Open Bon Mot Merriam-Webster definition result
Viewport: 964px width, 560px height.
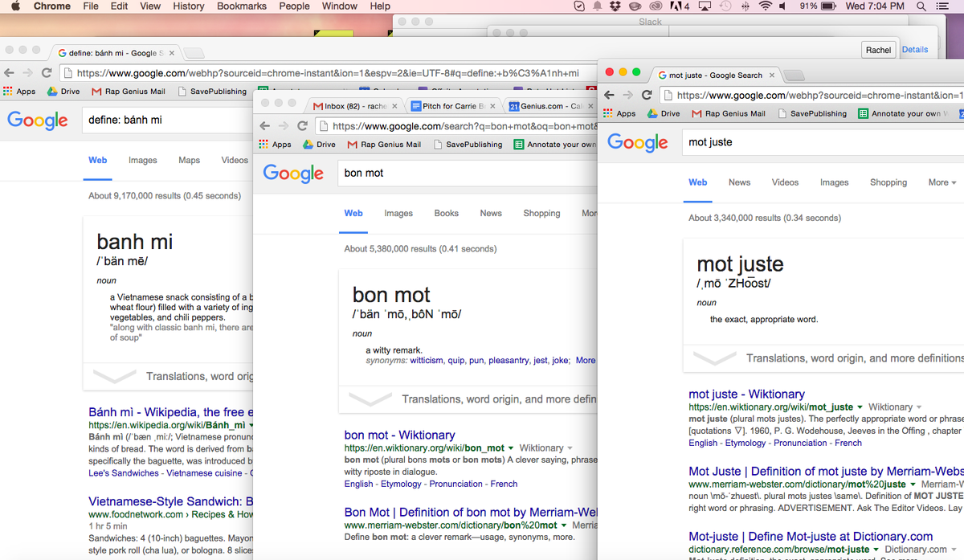[x=472, y=512]
